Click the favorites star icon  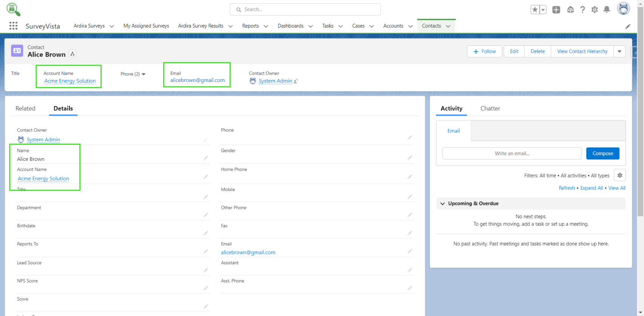coord(535,10)
